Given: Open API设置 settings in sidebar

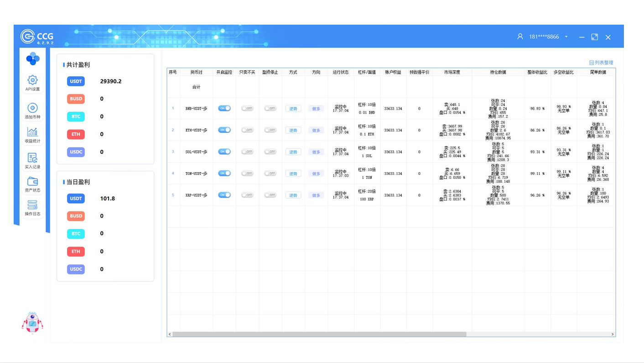Looking at the screenshot, I should pyautogui.click(x=32, y=83).
